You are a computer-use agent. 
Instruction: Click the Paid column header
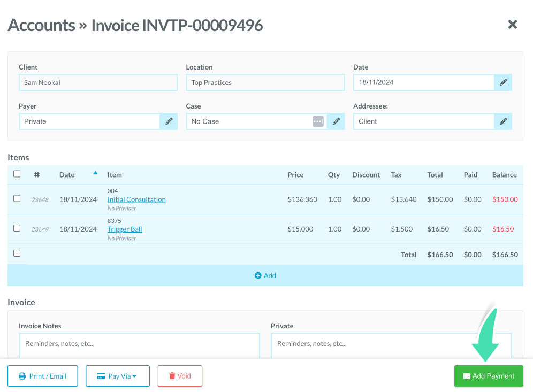click(x=470, y=174)
